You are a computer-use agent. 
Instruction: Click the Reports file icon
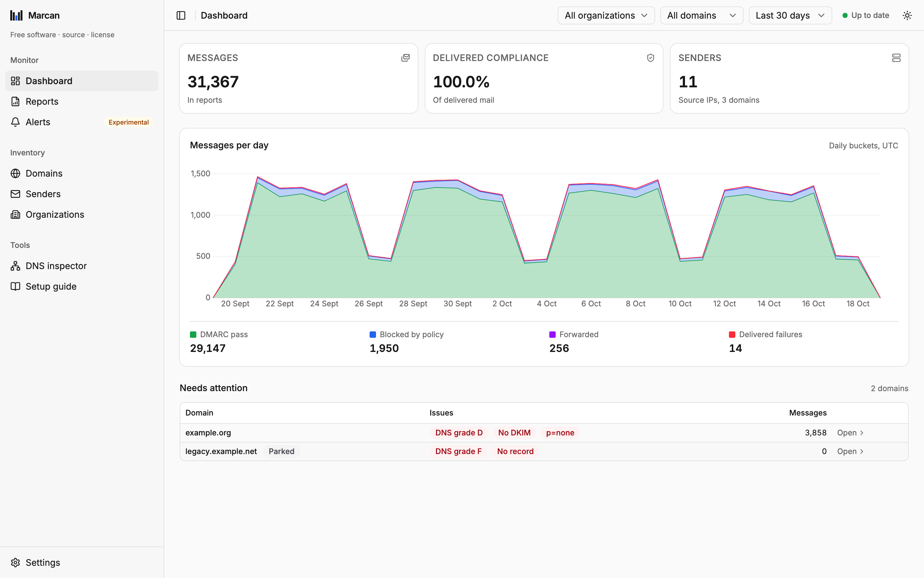tap(15, 101)
